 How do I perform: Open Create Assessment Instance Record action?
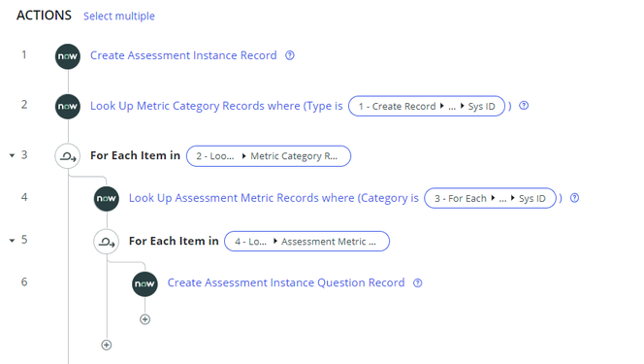(183, 55)
